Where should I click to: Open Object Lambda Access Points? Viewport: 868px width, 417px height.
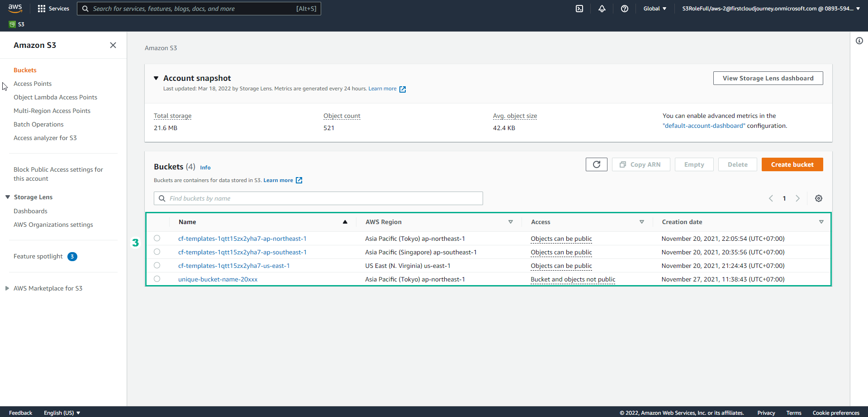tap(55, 97)
